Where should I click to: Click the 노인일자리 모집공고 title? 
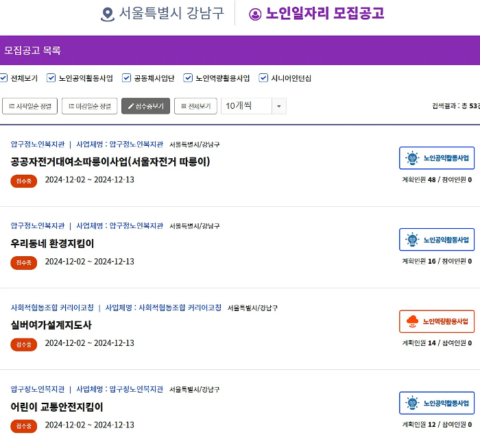[x=325, y=14]
